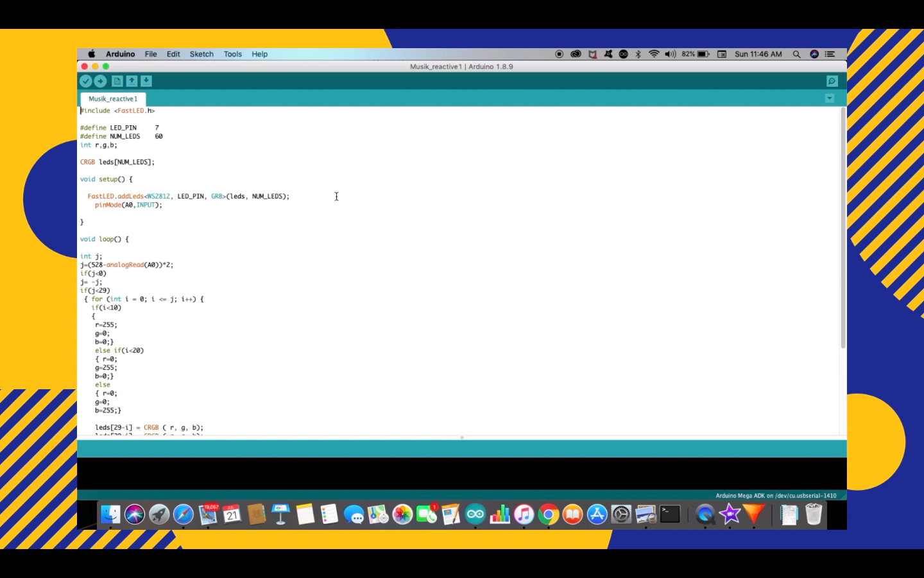Open Keynote in the Dock
The width and height of the screenshot is (924, 578).
coord(280,514)
